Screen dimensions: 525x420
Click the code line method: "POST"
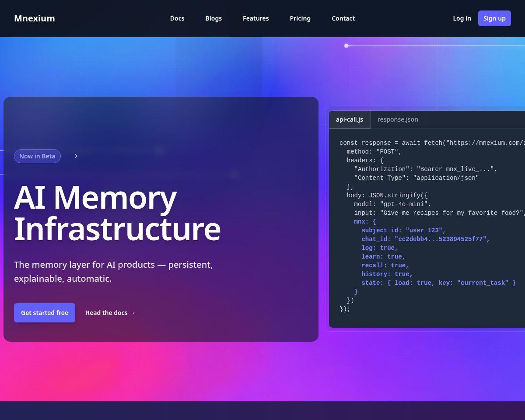374,151
